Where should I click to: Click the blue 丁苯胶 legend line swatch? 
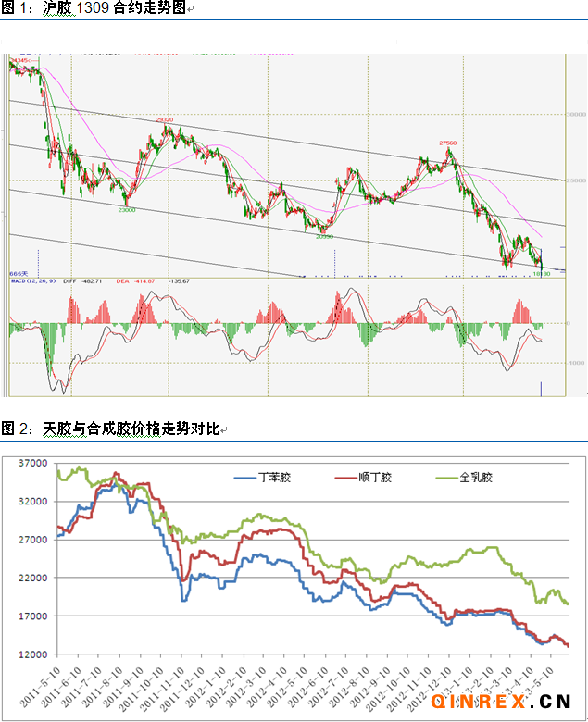(x=244, y=478)
